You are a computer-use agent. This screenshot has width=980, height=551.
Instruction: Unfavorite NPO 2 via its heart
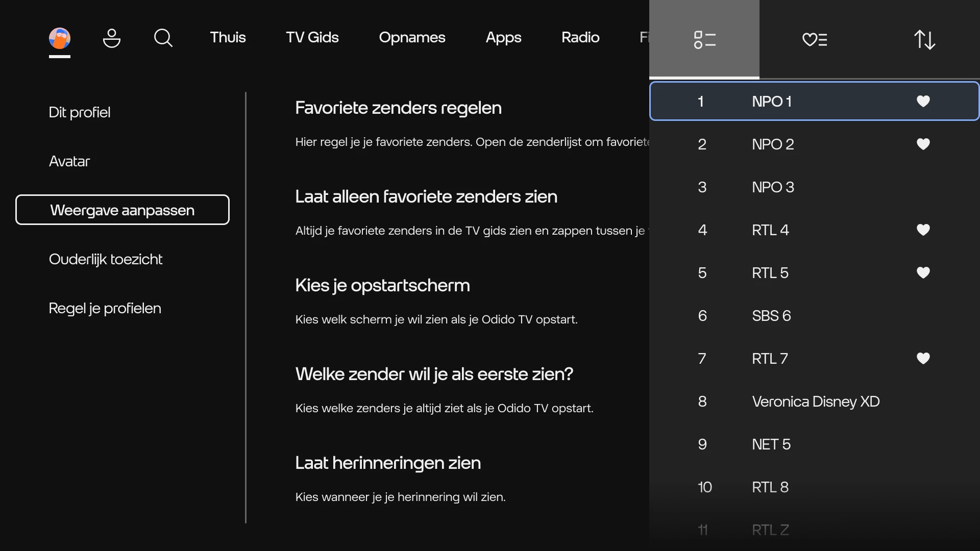coord(923,144)
